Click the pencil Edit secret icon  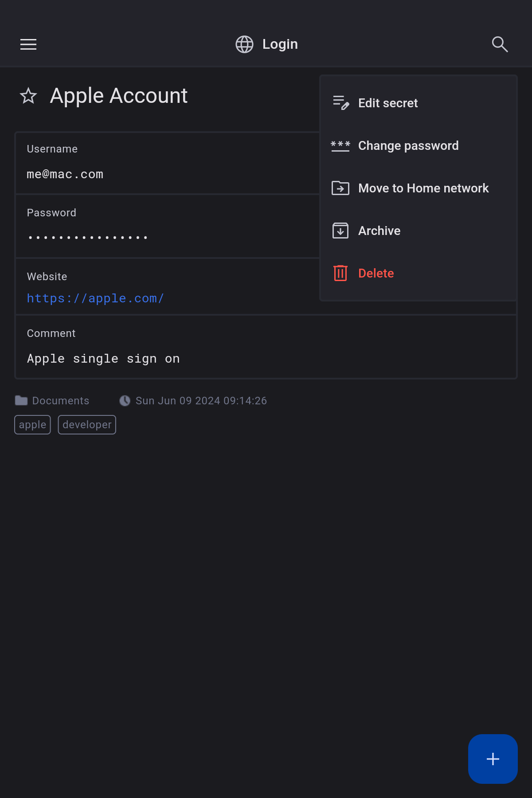(x=340, y=103)
